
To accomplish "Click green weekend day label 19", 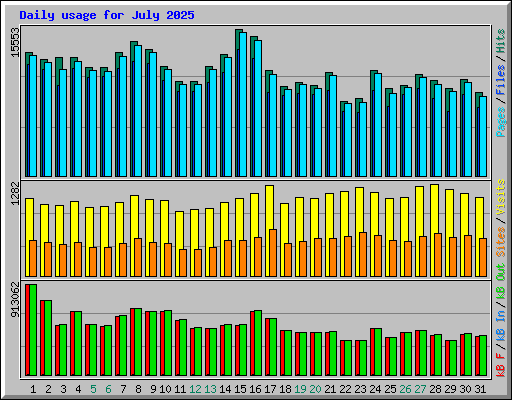I will pyautogui.click(x=300, y=389).
